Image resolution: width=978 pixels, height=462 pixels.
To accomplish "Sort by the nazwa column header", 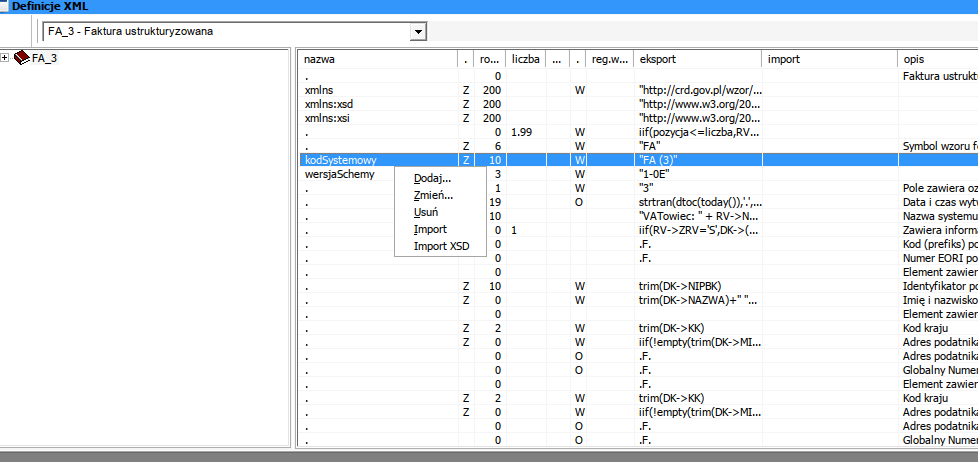I will (378, 59).
